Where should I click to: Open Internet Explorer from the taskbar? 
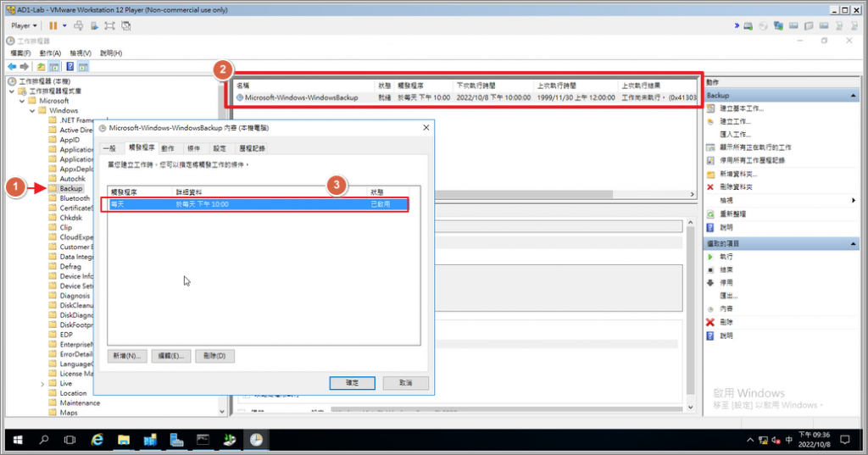(x=97, y=440)
